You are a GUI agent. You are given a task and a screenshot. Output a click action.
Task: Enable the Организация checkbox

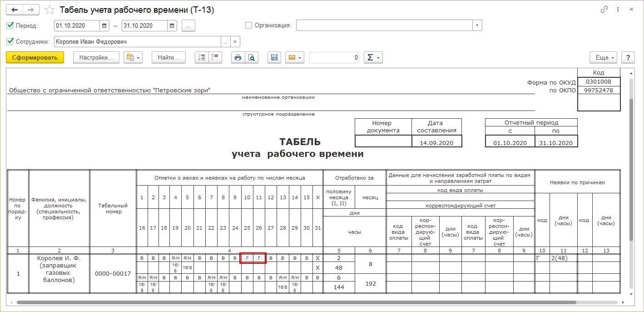pos(248,25)
